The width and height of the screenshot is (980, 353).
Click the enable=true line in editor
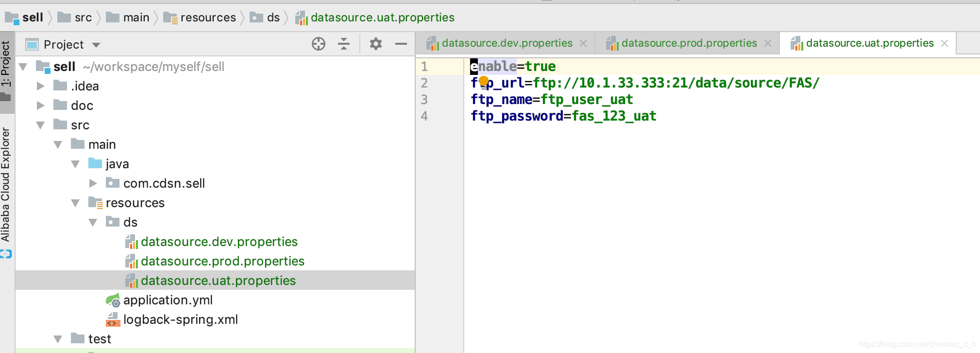pyautogui.click(x=513, y=66)
